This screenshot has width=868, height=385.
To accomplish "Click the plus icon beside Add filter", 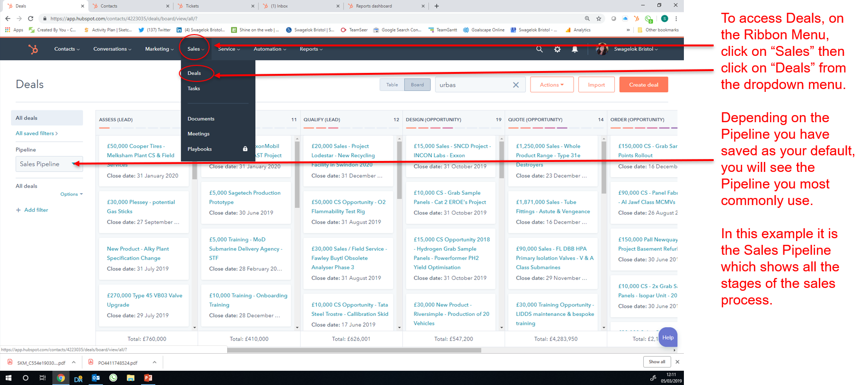I will [18, 210].
